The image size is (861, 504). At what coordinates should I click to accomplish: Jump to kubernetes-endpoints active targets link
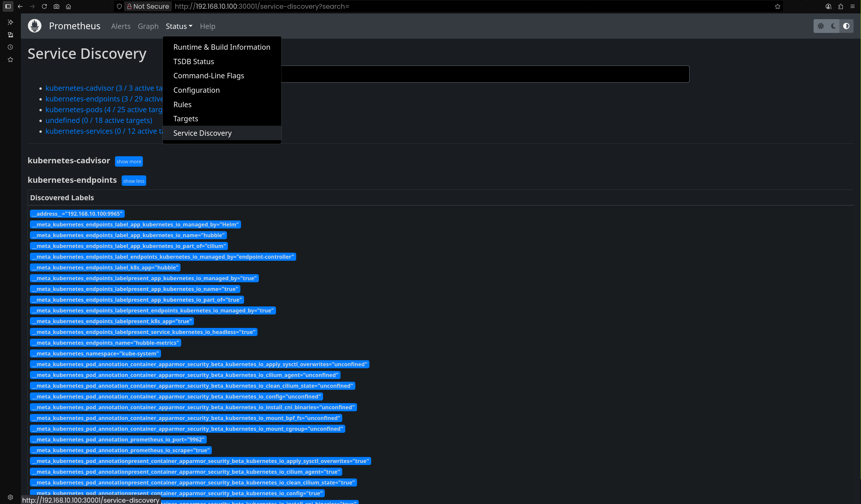tap(104, 99)
